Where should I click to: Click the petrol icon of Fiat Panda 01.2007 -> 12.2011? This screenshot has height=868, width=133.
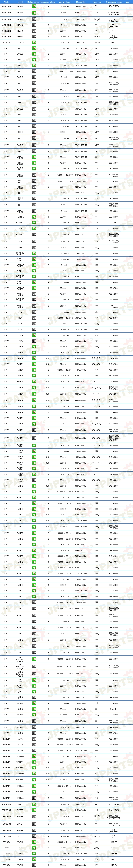(34, 370)
